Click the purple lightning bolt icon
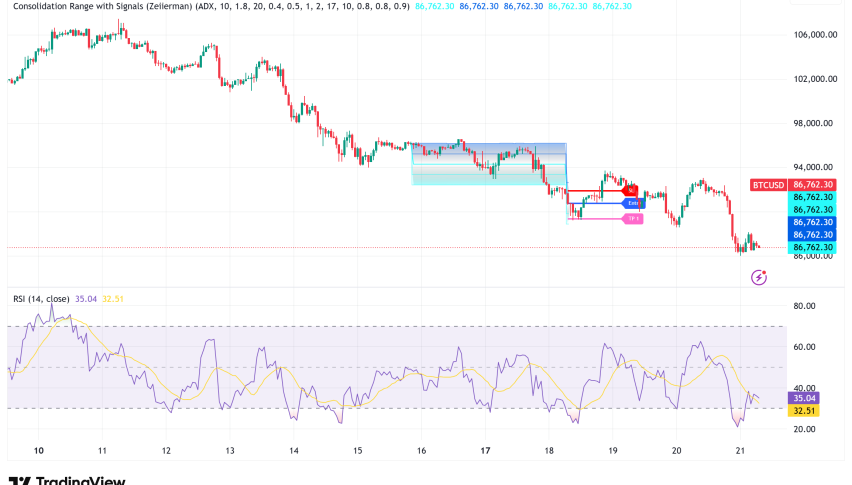The height and width of the screenshot is (485, 852). pyautogui.click(x=758, y=276)
